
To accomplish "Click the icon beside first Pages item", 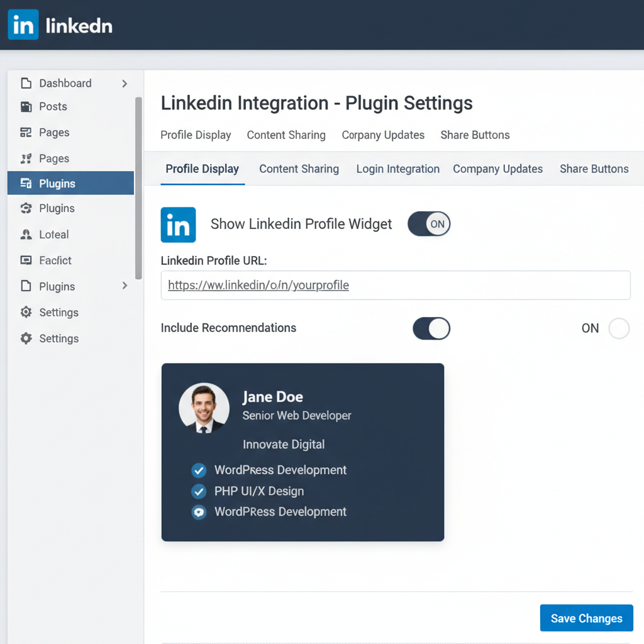I will point(26,132).
